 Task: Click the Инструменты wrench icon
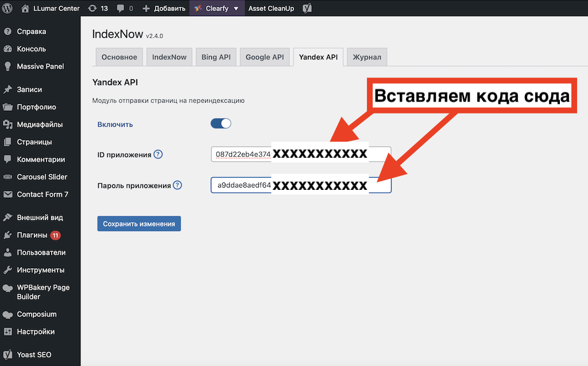[x=7, y=270]
